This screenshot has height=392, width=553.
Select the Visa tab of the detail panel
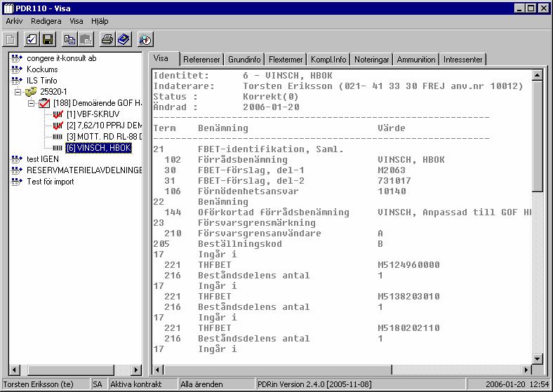coord(161,58)
